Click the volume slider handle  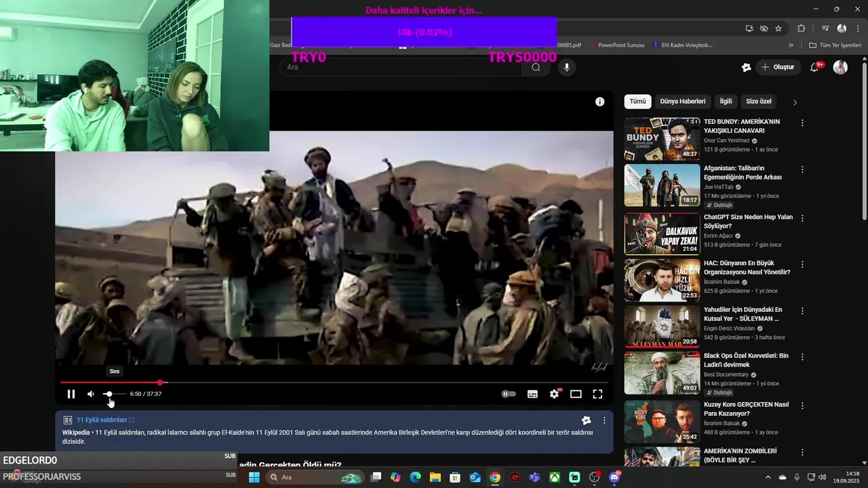pyautogui.click(x=108, y=394)
